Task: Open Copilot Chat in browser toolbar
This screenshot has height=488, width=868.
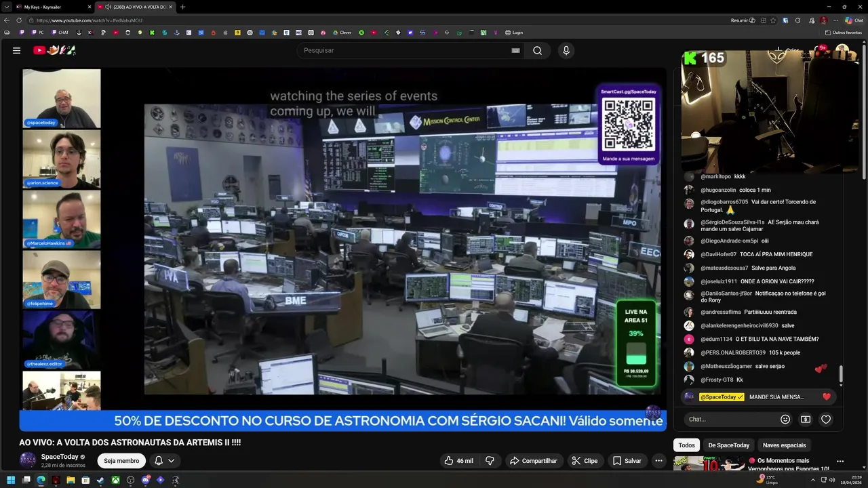Action: [854, 20]
